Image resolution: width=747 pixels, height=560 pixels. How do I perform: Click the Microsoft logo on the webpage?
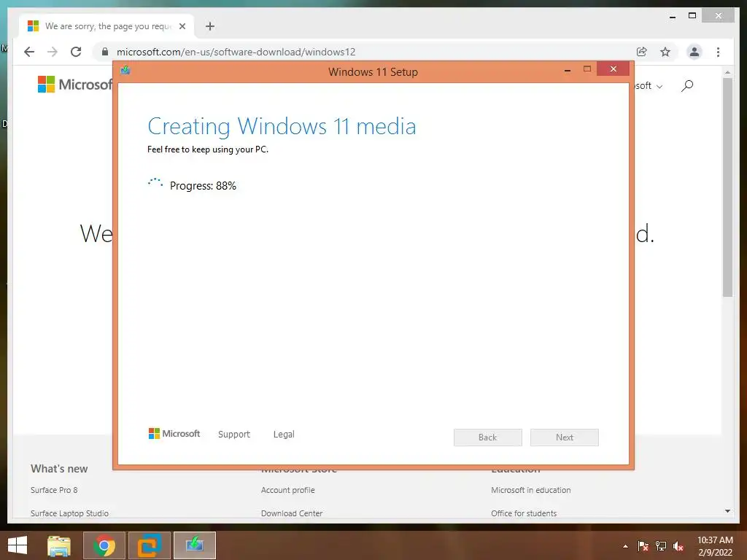coord(75,85)
